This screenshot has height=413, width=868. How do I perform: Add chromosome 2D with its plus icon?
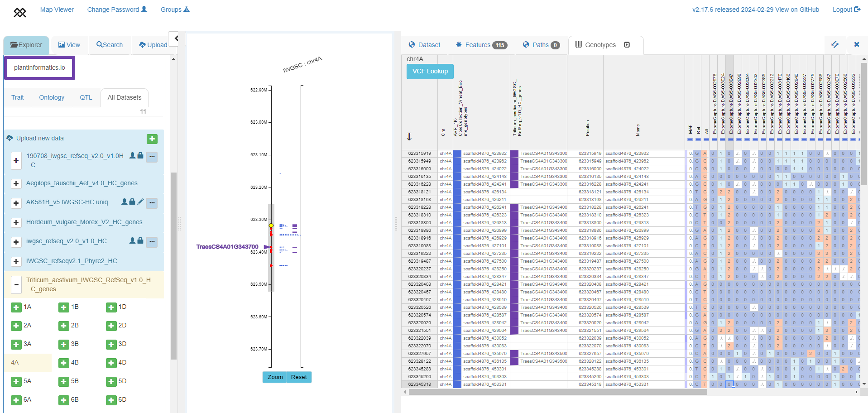(x=111, y=326)
